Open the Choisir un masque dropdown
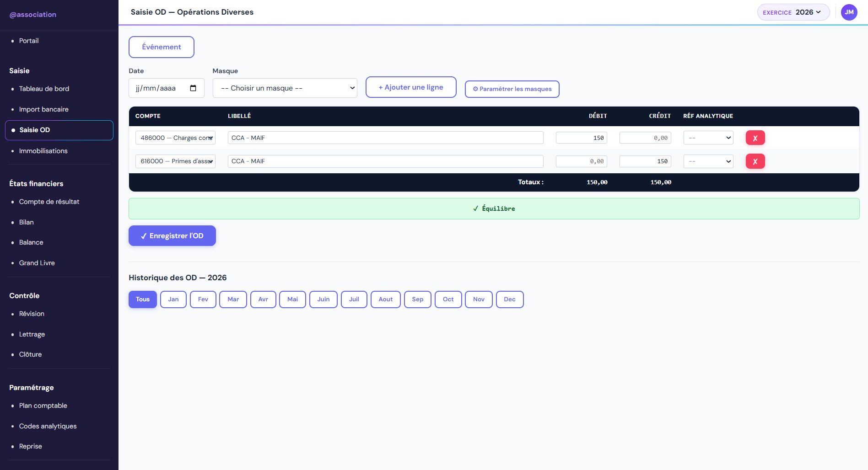This screenshot has height=470, width=868. point(285,88)
